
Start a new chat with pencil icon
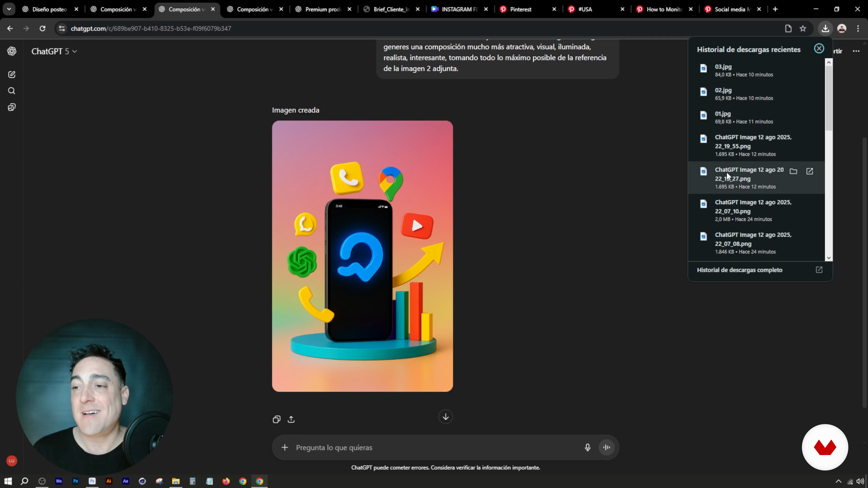click(12, 74)
